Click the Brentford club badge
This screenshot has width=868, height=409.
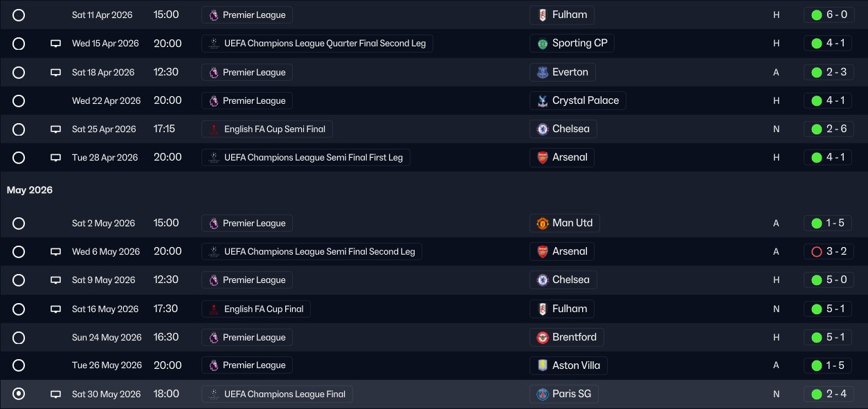click(x=543, y=338)
